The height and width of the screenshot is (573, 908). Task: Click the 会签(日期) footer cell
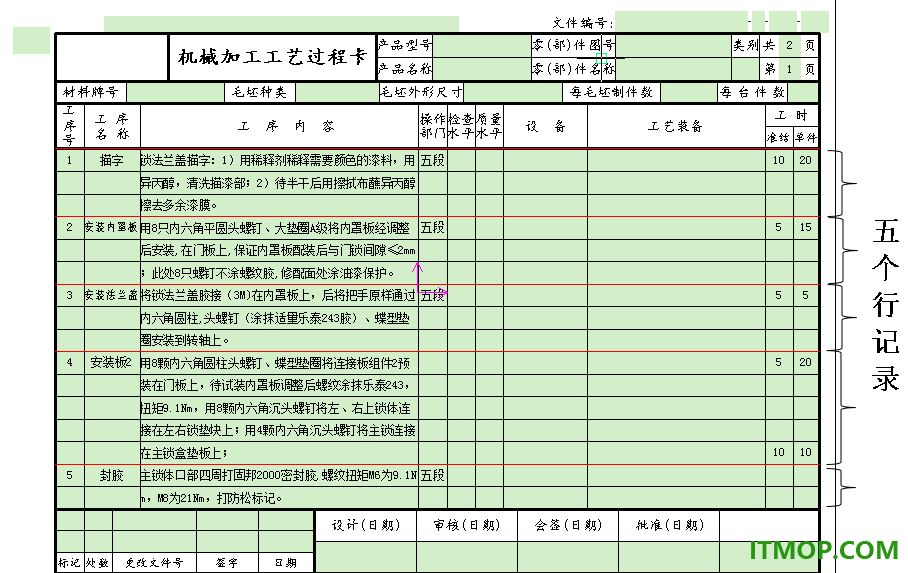(x=568, y=525)
